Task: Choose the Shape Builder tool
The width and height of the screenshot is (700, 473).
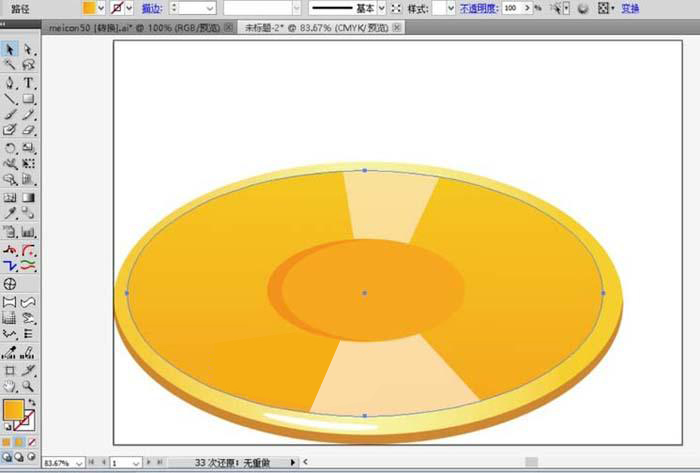Action: tap(10, 180)
